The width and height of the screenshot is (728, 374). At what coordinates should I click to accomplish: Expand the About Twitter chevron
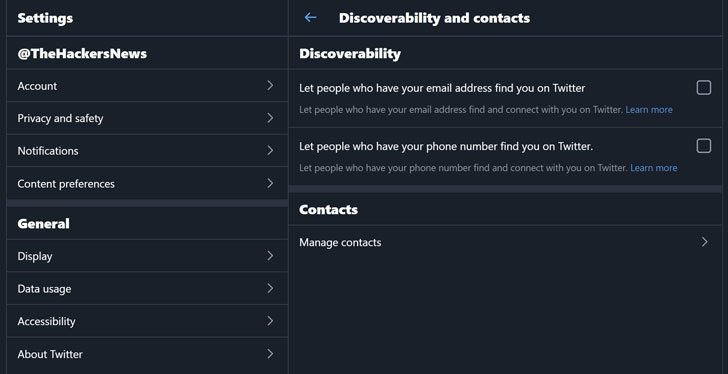(270, 354)
